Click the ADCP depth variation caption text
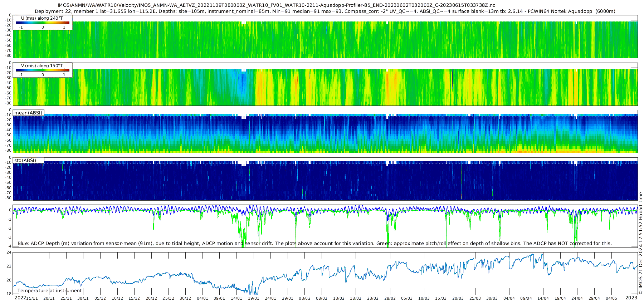Image resolution: width=644 pixels, height=304 pixels. pos(314,244)
